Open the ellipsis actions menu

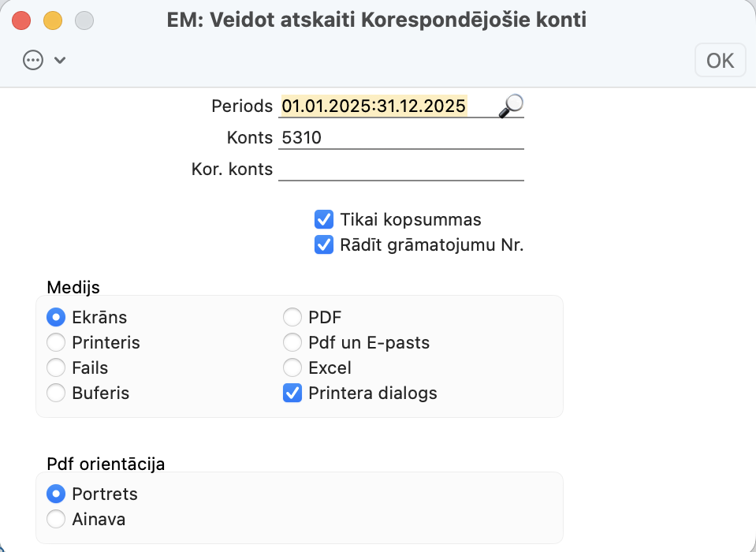point(33,61)
